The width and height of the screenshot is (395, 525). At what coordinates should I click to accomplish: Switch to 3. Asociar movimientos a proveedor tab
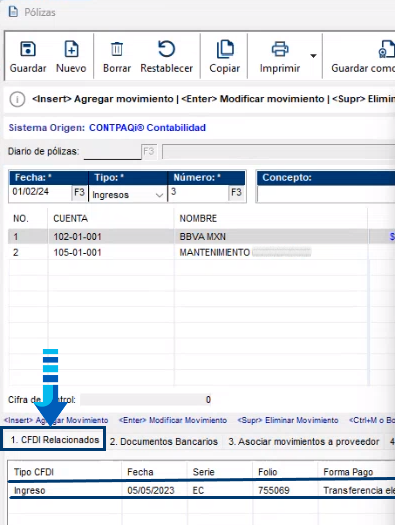pyautogui.click(x=304, y=442)
